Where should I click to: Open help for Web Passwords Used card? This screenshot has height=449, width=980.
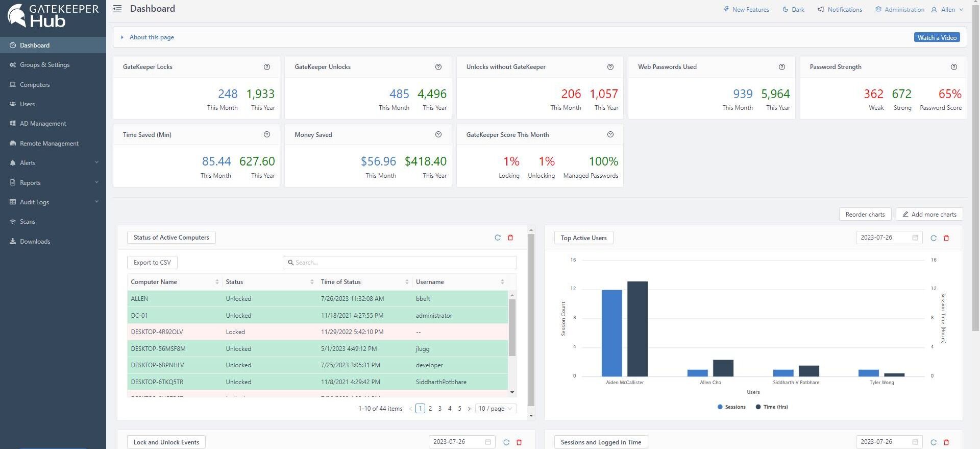pyautogui.click(x=782, y=67)
